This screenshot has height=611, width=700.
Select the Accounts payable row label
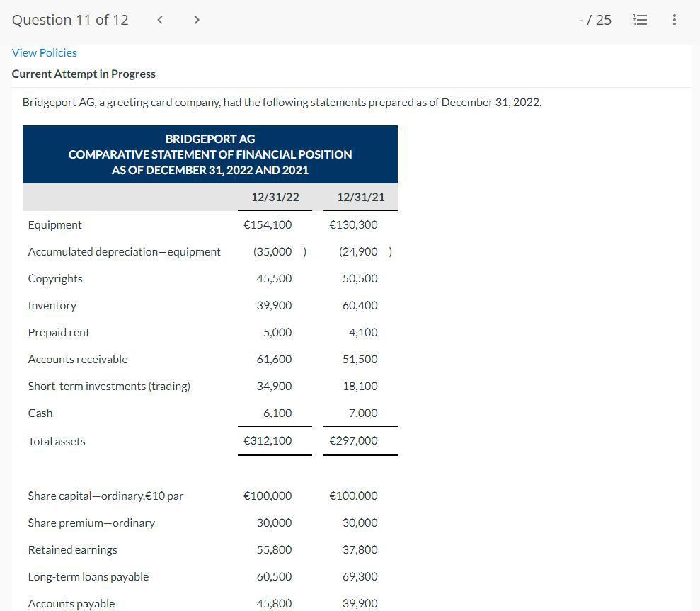pyautogui.click(x=71, y=603)
